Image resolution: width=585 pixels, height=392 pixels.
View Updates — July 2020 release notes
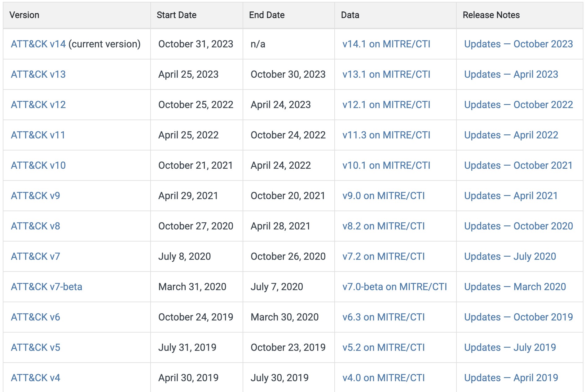click(x=510, y=256)
